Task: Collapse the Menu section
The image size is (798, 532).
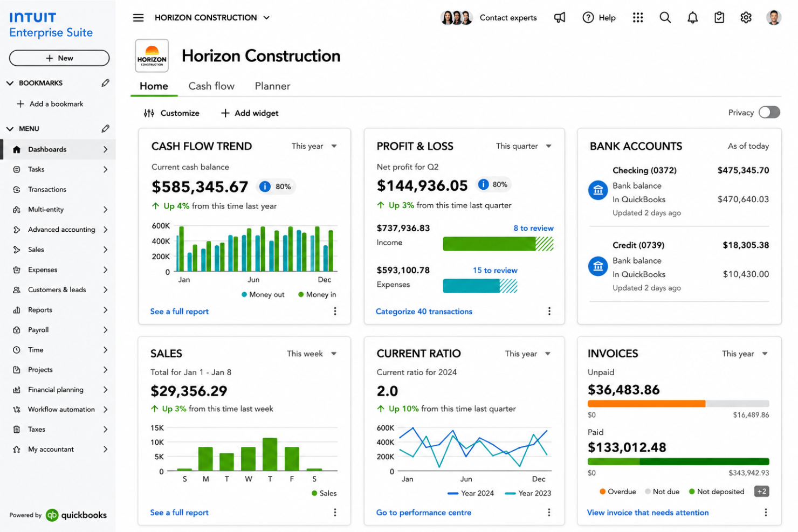Action: pyautogui.click(x=10, y=129)
